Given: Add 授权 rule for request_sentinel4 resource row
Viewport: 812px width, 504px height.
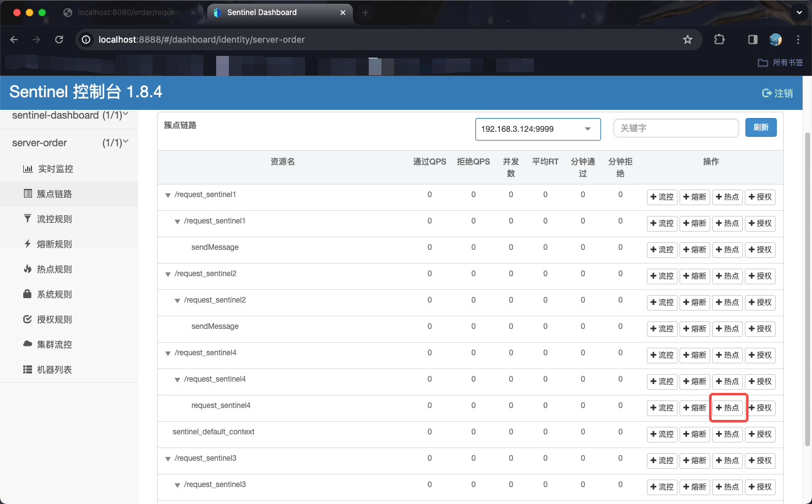Looking at the screenshot, I should tap(760, 408).
